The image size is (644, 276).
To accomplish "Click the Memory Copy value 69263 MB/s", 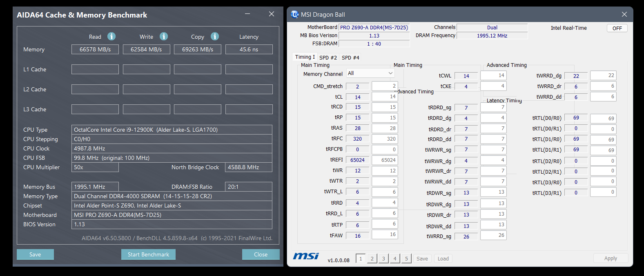I will point(198,49).
